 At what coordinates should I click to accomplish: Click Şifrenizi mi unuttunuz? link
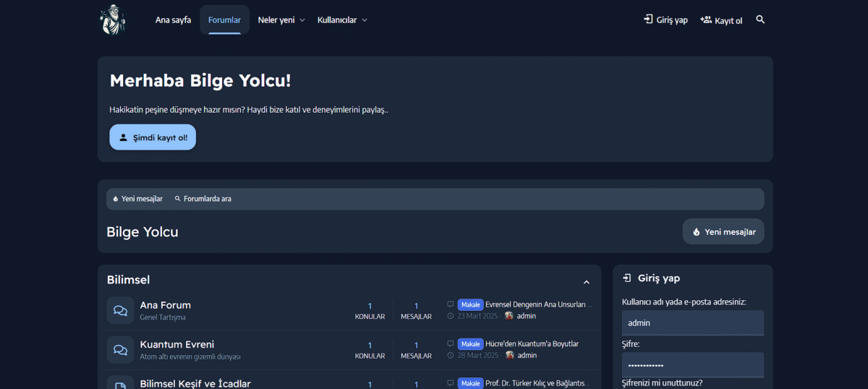662,383
